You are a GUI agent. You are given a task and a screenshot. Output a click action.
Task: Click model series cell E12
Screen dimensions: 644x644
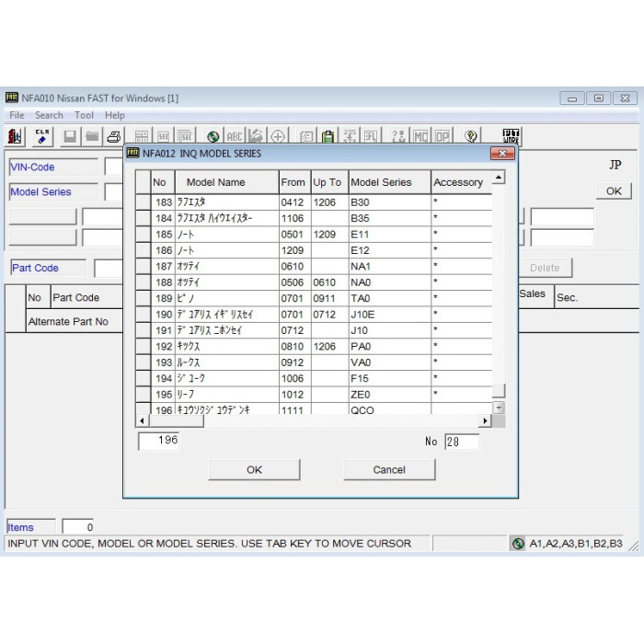[390, 250]
